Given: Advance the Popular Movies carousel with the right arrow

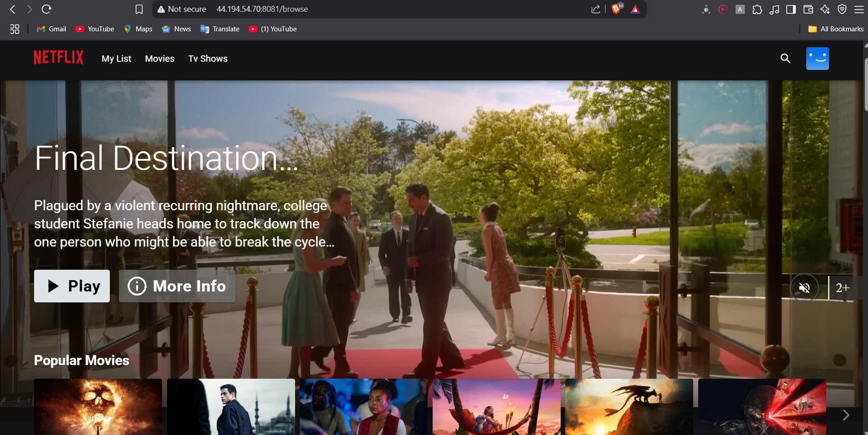Looking at the screenshot, I should pos(845,415).
